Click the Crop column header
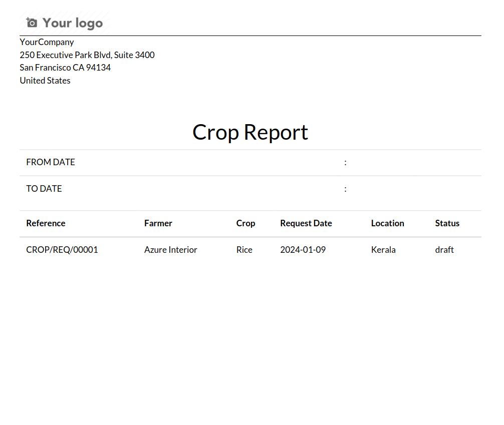The image size is (504, 425). click(245, 223)
